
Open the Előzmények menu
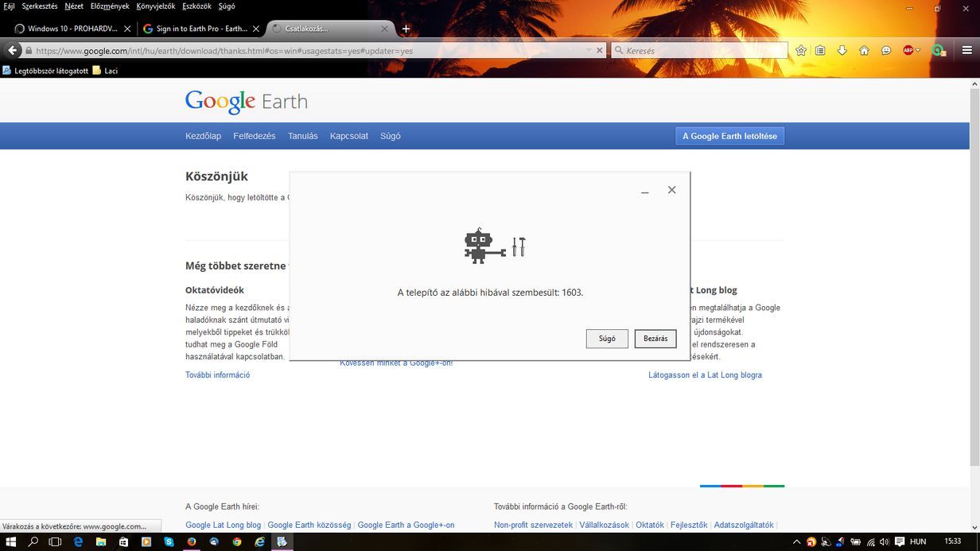[110, 6]
